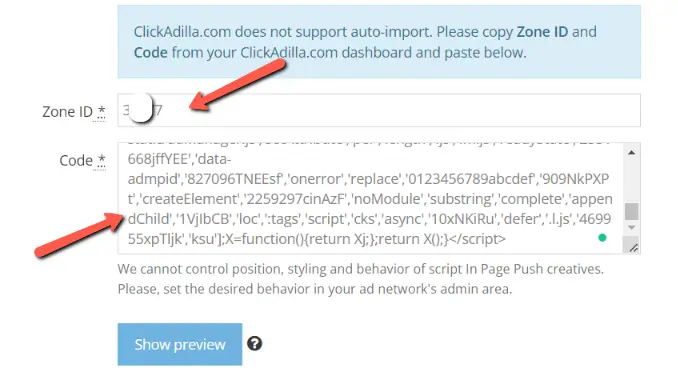The width and height of the screenshot is (678, 375).
Task: Focus the Zone ID input field
Action: pyautogui.click(x=379, y=110)
